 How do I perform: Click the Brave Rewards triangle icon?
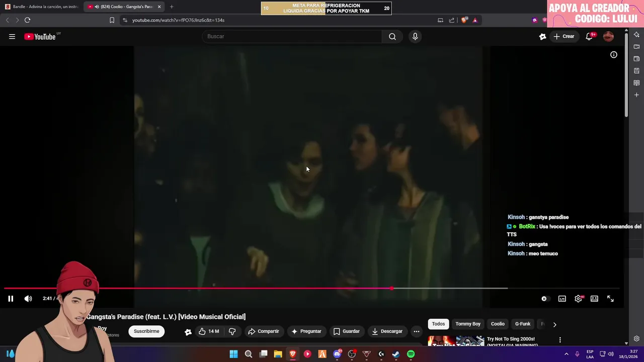pyautogui.click(x=475, y=20)
